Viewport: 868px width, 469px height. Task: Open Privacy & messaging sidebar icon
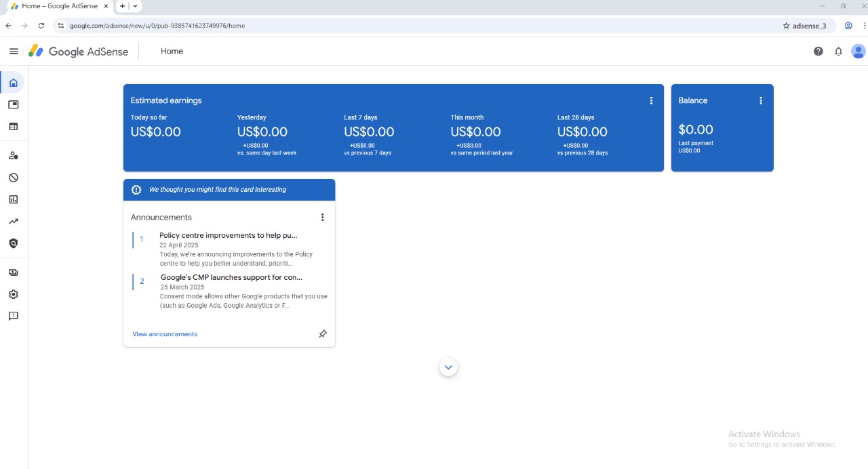pyautogui.click(x=13, y=155)
